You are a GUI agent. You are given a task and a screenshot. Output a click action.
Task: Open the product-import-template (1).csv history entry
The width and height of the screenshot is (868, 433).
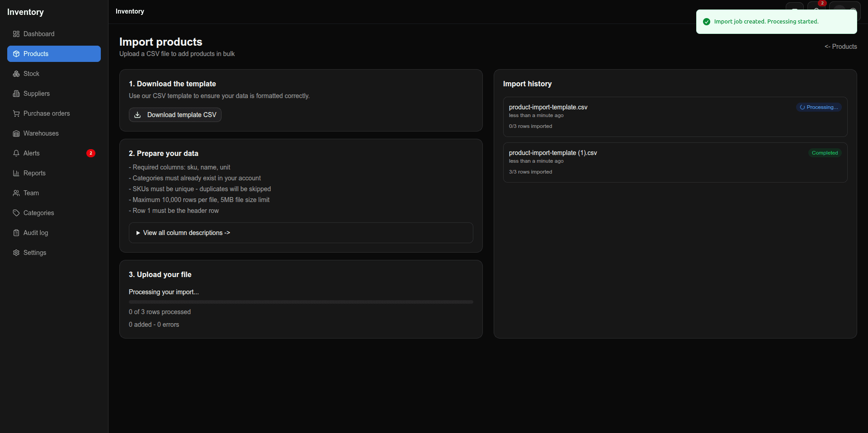[x=675, y=162]
